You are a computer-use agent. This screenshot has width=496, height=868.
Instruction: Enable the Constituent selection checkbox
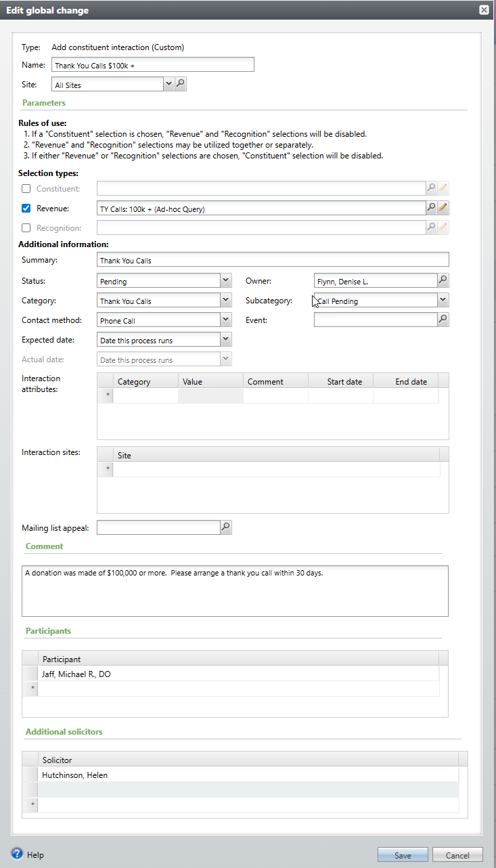26,189
